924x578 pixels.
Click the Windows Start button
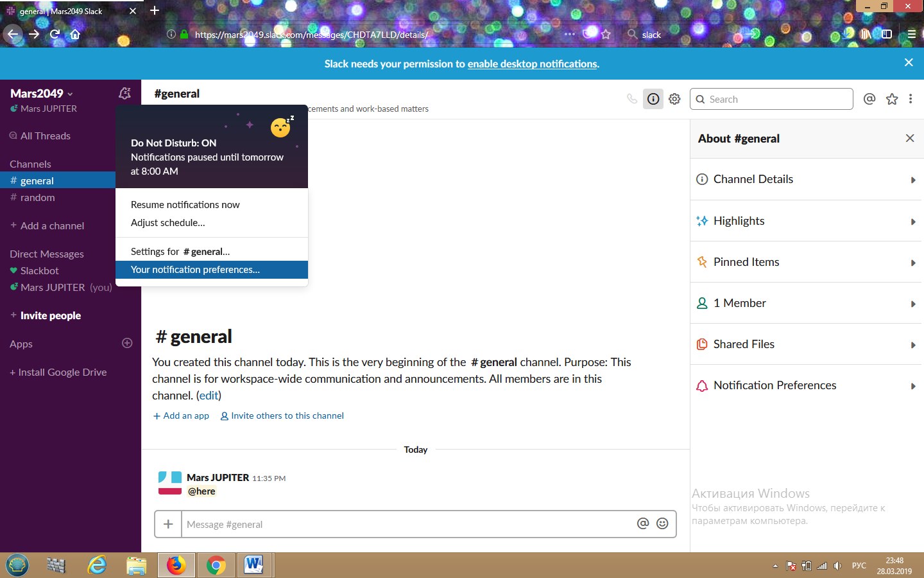coord(17,565)
